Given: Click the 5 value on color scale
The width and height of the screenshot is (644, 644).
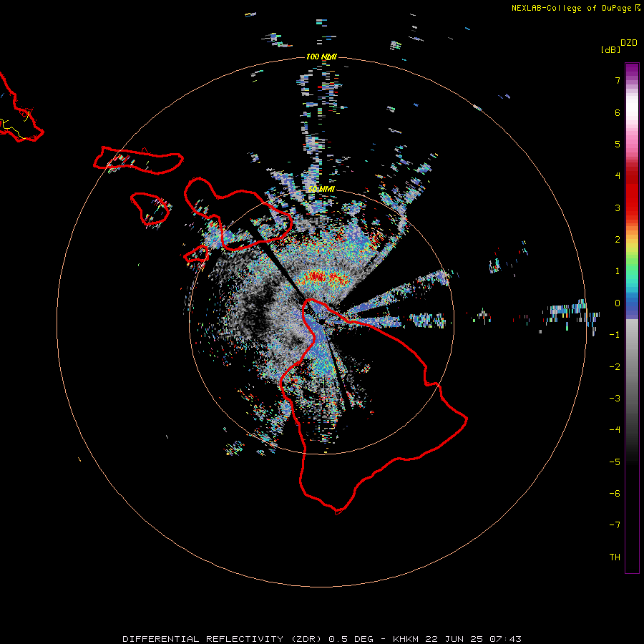Looking at the screenshot, I should point(618,144).
